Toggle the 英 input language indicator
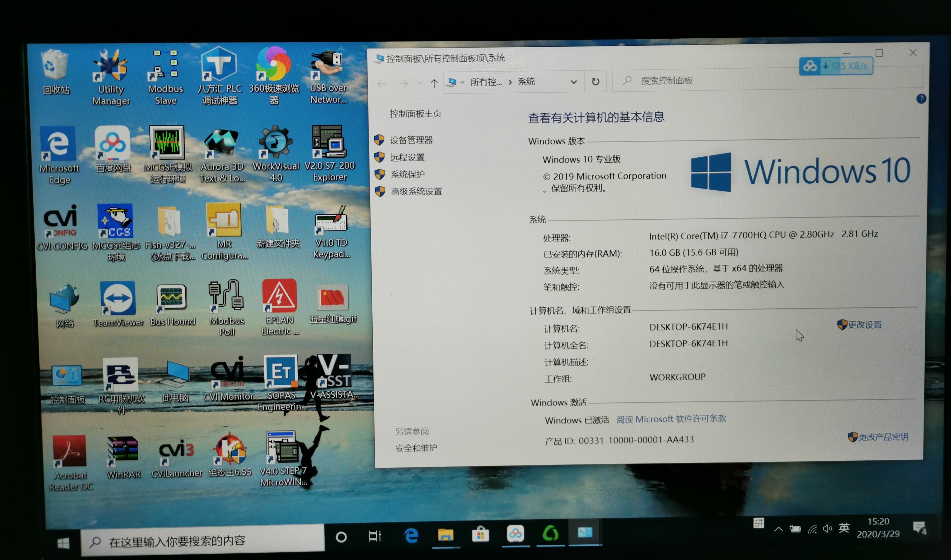 tap(844, 528)
